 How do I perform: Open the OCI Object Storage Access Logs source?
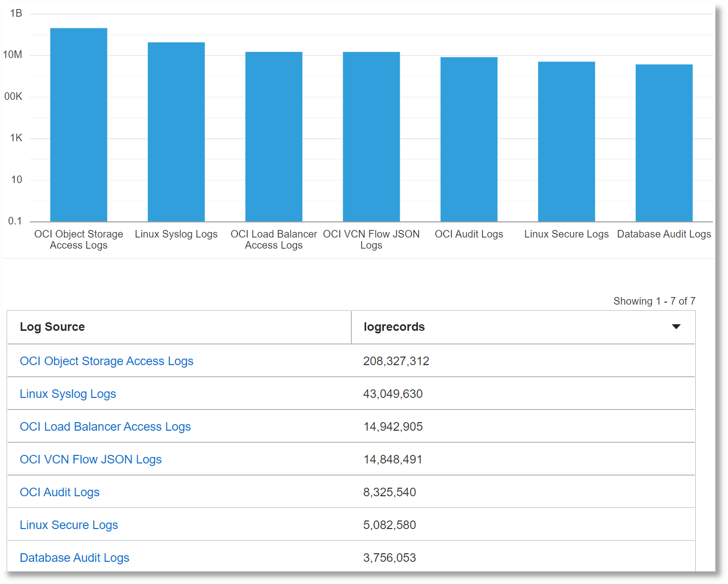[106, 361]
